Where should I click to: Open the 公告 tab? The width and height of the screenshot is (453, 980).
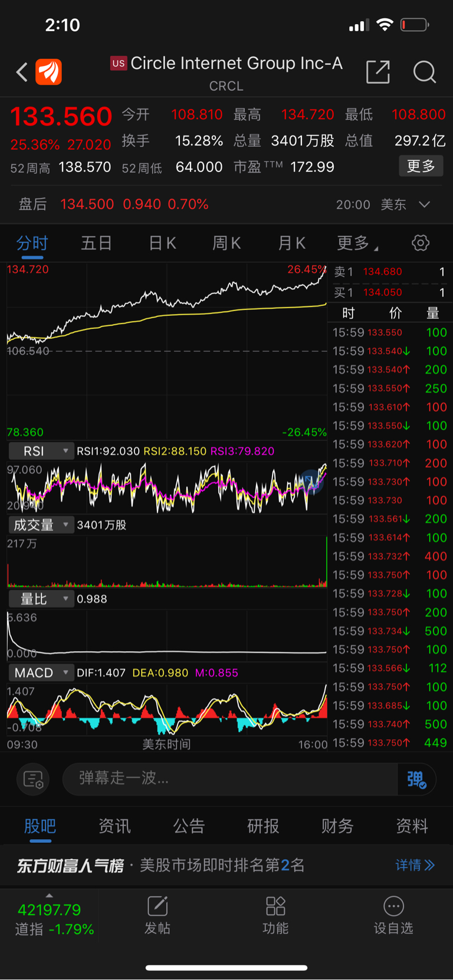(x=189, y=826)
